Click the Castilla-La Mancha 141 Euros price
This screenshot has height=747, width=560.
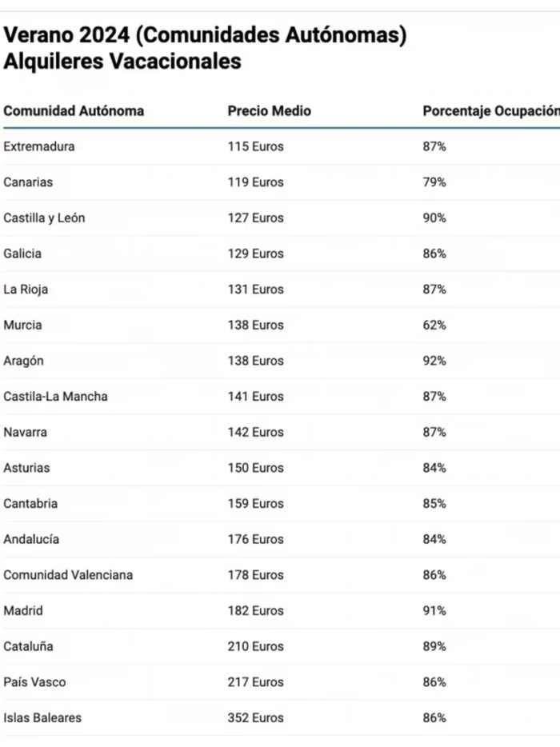tap(255, 397)
